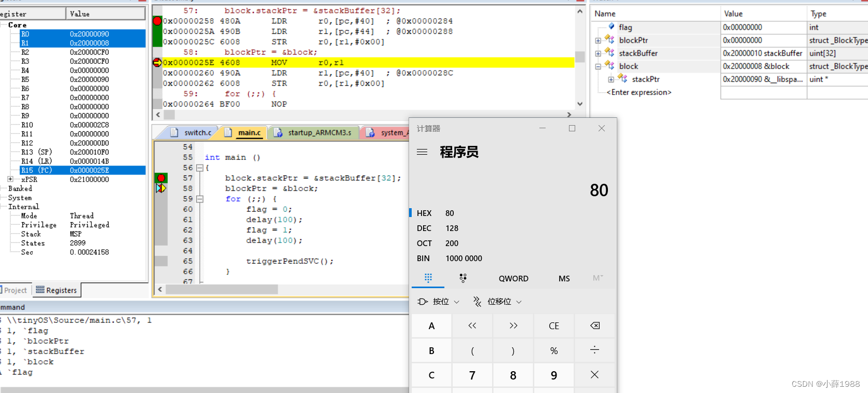Click the MS memory store button
This screenshot has height=393, width=868.
(564, 279)
